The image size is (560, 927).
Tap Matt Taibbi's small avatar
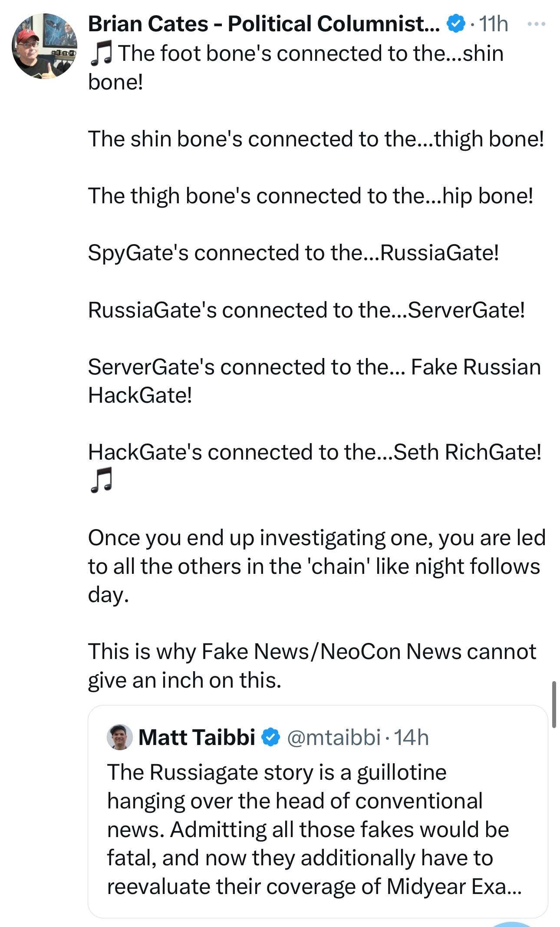pos(119,737)
